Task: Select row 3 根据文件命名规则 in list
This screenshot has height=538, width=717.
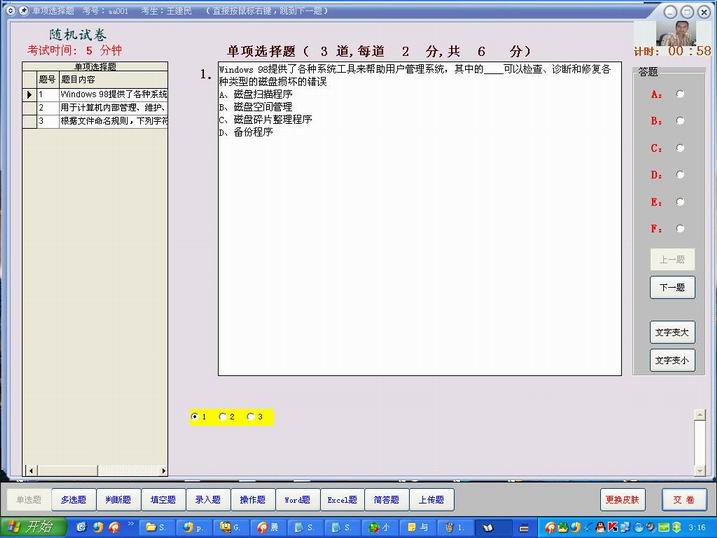Action: coord(95,121)
